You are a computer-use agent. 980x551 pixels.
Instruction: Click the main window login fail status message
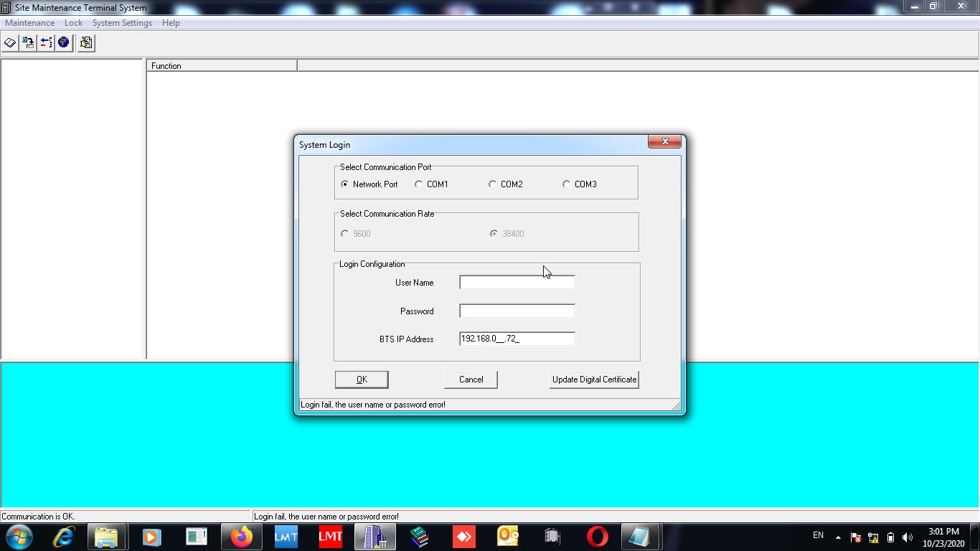[x=326, y=517]
